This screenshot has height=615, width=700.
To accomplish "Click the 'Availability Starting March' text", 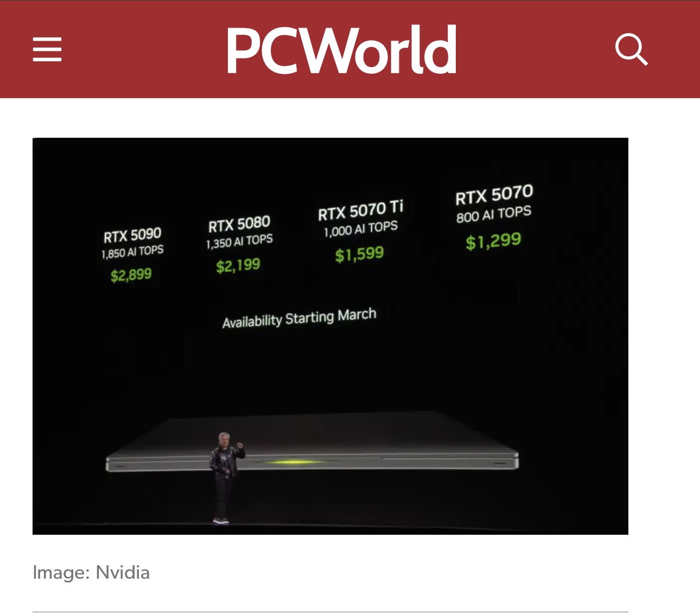I will 300,318.
